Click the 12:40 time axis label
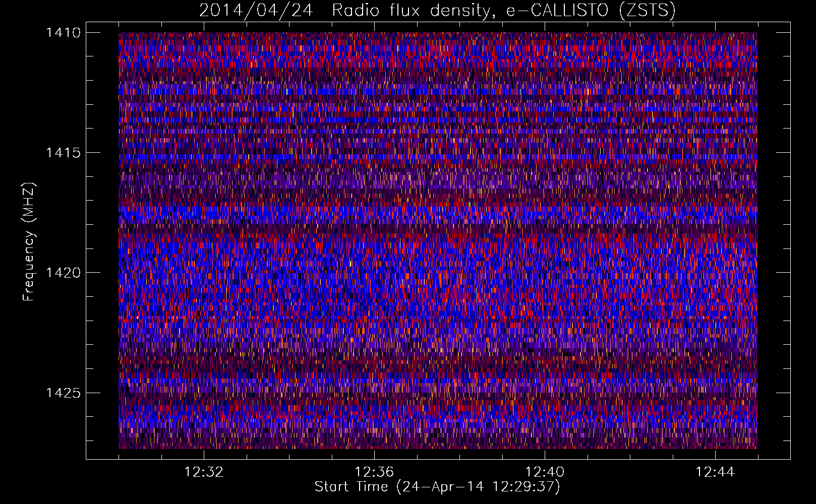The width and height of the screenshot is (816, 504). coord(545,472)
